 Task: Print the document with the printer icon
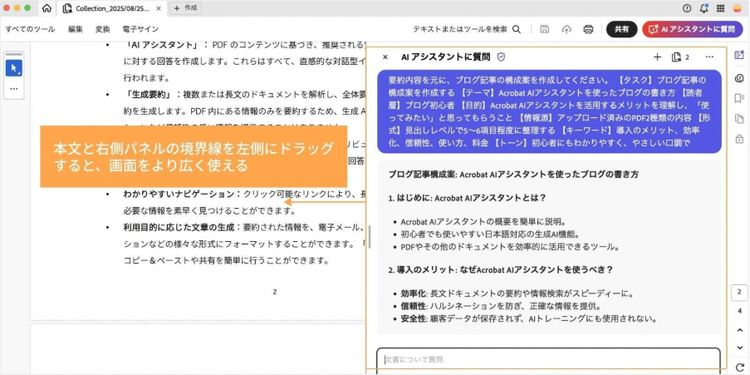pos(588,29)
